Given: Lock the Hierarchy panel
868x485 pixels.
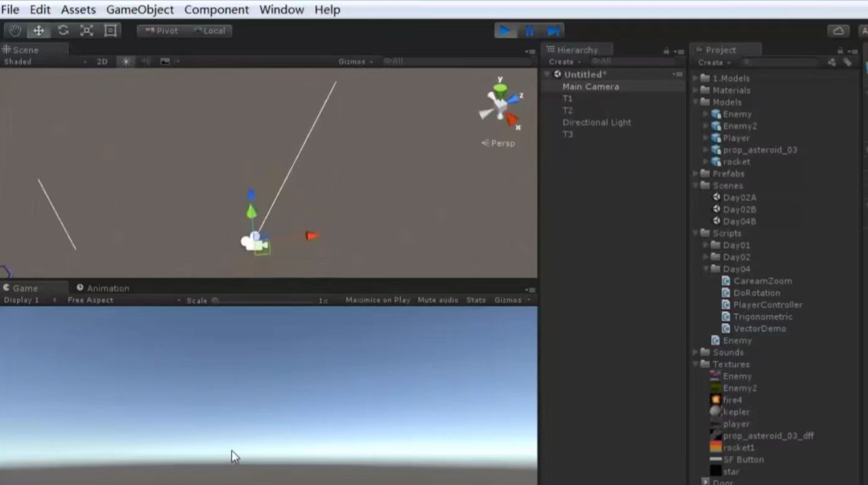Looking at the screenshot, I should point(666,51).
